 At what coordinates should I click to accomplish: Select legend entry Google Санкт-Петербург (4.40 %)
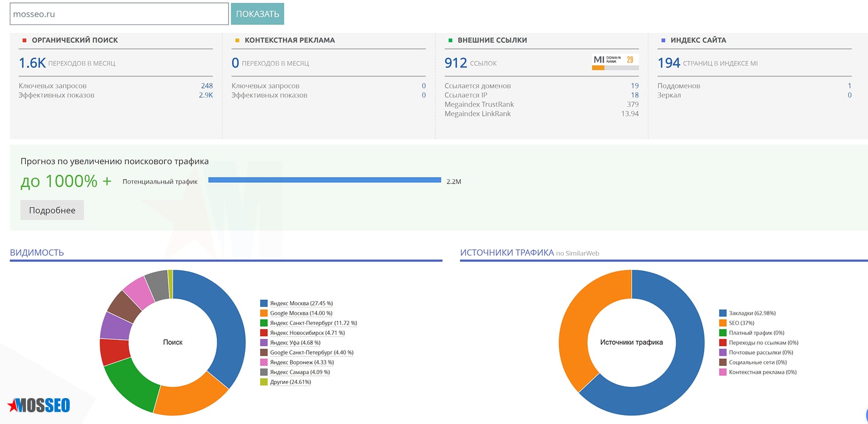(312, 352)
